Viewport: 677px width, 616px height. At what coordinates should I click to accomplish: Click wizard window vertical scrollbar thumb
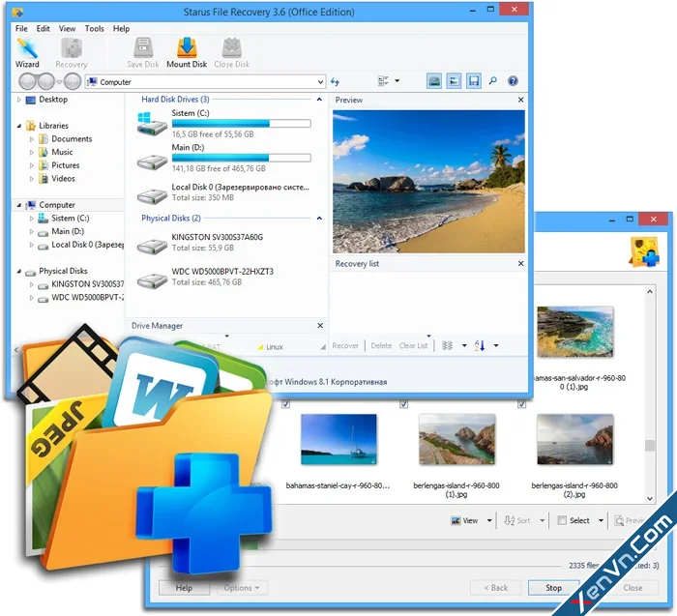tap(650, 445)
